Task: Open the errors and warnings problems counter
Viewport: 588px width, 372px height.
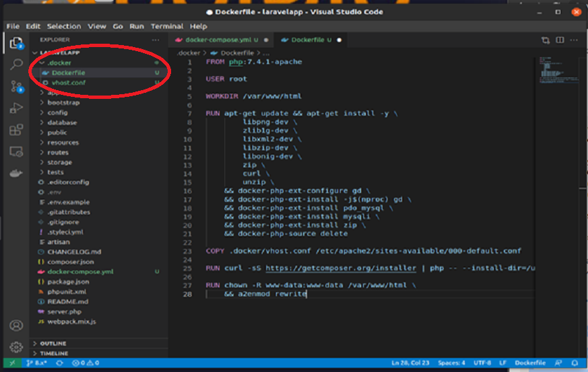Action: [x=86, y=363]
